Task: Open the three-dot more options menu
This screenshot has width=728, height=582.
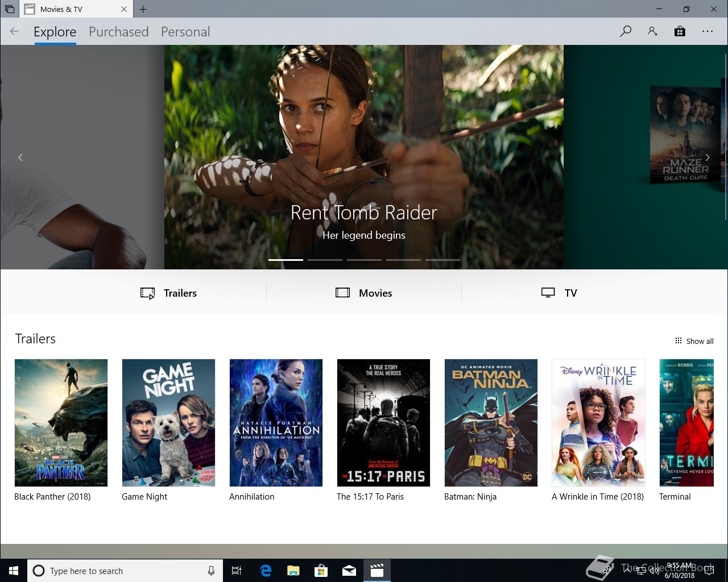Action: point(707,31)
